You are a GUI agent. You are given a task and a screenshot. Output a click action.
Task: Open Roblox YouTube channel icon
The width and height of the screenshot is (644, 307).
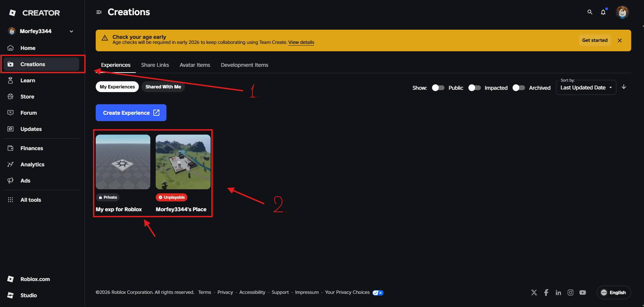pyautogui.click(x=583, y=292)
